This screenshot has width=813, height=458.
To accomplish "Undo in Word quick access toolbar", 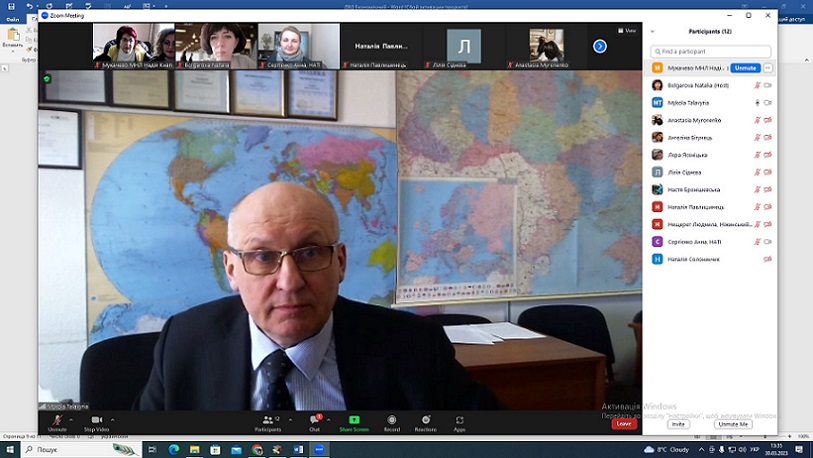I will click(x=30, y=6).
